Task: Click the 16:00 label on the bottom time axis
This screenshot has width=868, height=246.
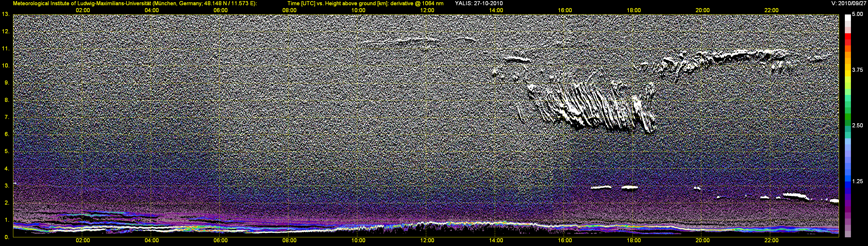Action: pyautogui.click(x=565, y=241)
